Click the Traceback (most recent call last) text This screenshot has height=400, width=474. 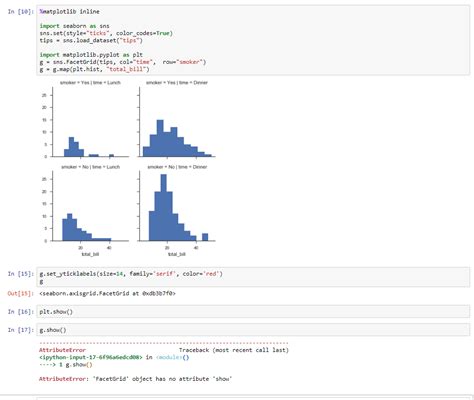(234, 350)
